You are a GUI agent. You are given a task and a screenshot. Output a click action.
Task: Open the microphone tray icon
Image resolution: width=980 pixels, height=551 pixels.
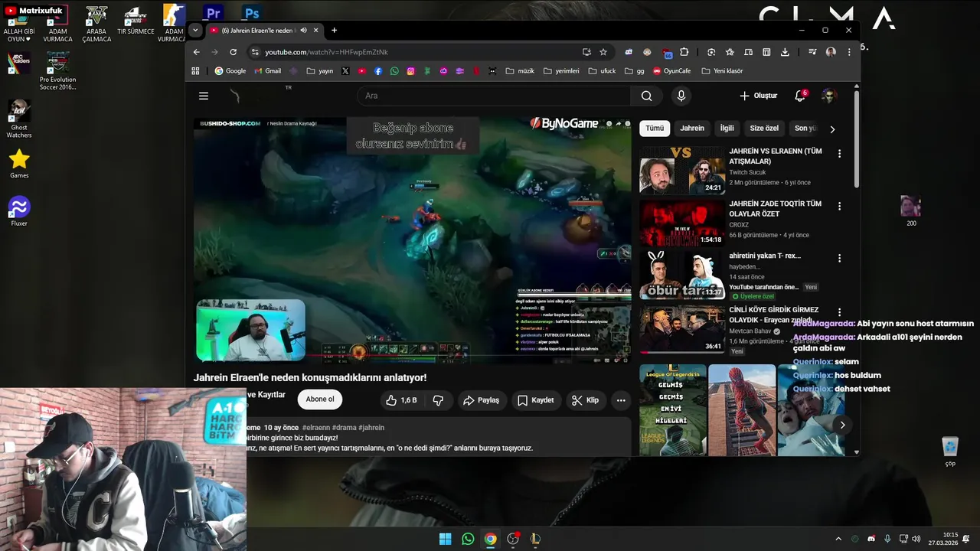(x=887, y=539)
